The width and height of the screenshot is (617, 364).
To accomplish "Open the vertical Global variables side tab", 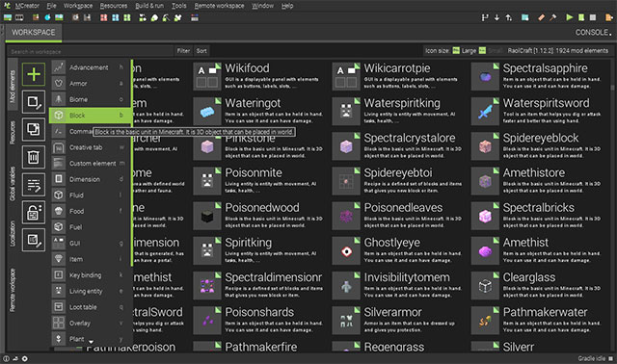I will (x=13, y=184).
